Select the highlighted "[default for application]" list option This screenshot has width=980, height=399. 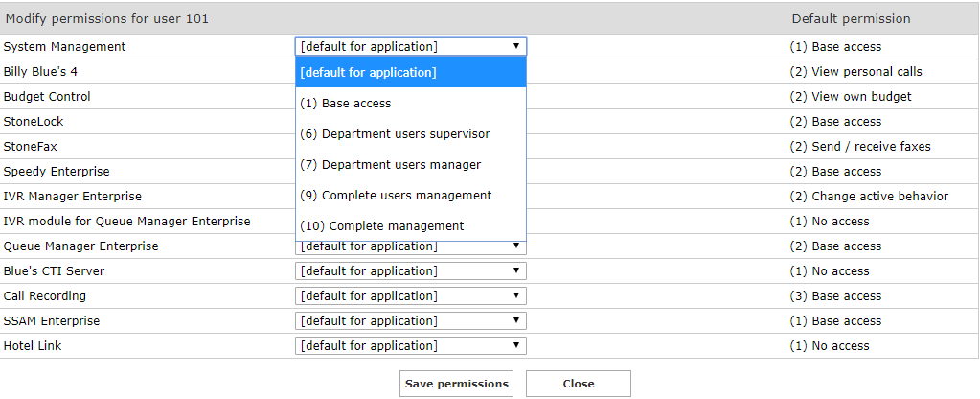(x=410, y=72)
